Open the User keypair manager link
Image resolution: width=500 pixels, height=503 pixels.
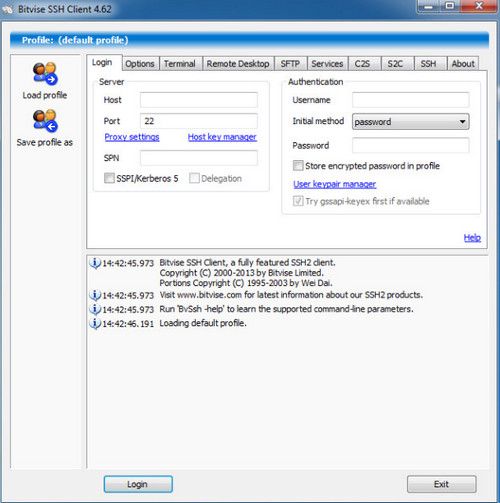click(335, 184)
